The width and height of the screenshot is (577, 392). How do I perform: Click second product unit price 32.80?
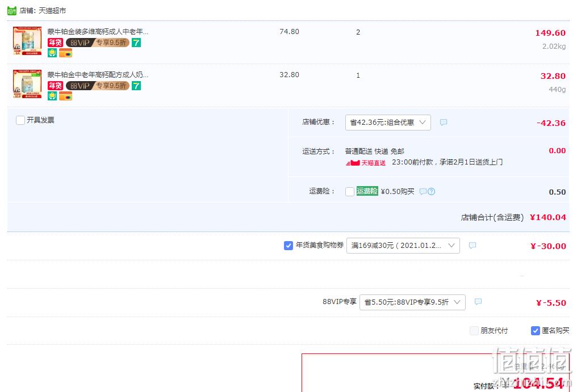[289, 75]
